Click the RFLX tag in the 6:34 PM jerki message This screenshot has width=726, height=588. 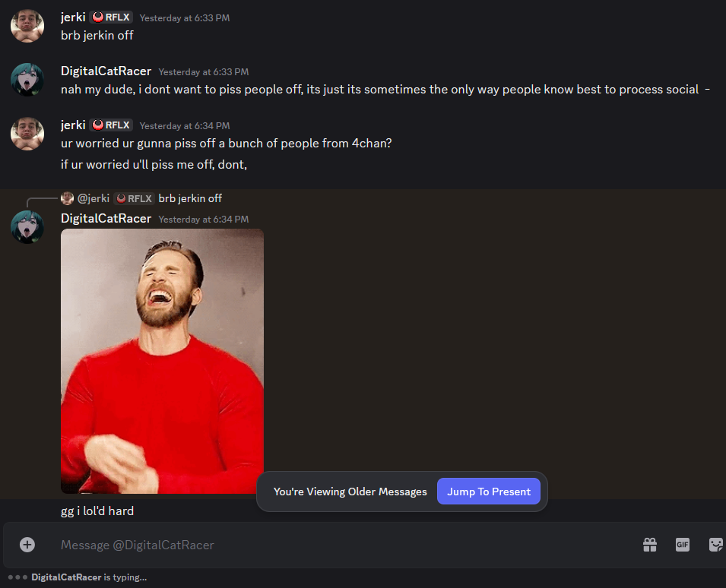tap(111, 125)
